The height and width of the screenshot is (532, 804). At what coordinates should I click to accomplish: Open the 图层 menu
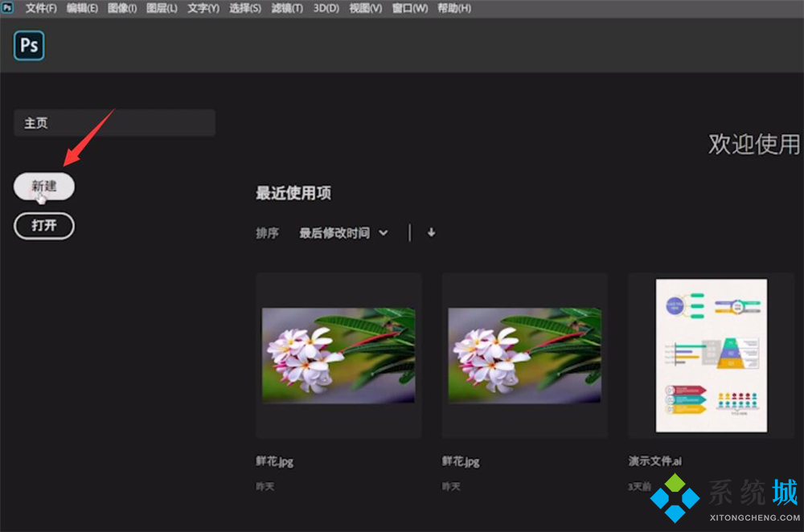pyautogui.click(x=161, y=8)
